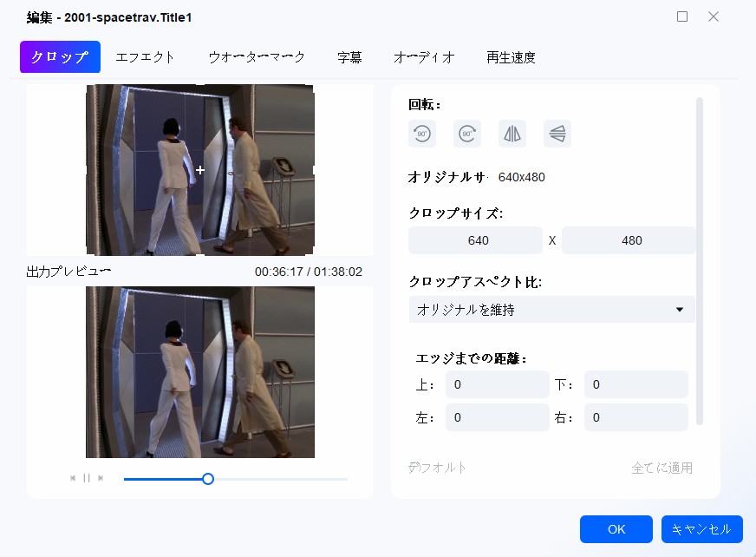Rotate video 90 degrees counterclockwise
Image resolution: width=756 pixels, height=557 pixels.
click(422, 134)
